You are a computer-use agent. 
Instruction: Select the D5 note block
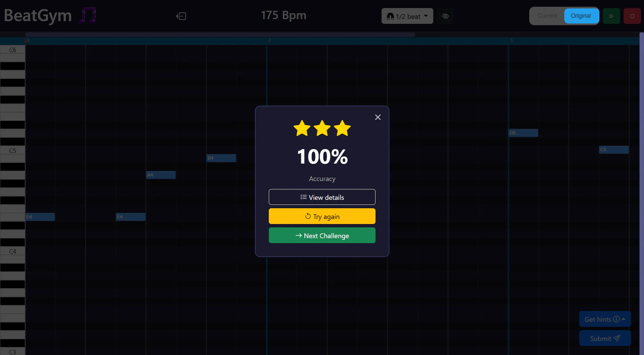pos(523,133)
